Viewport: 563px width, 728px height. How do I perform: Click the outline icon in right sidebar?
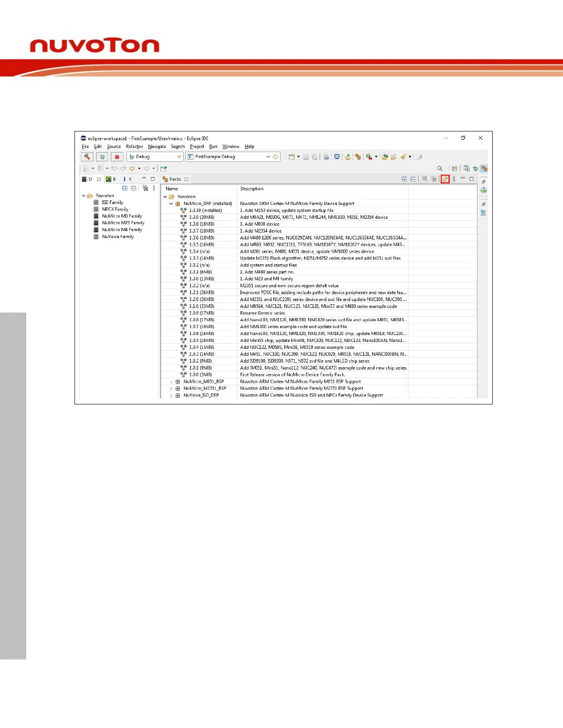point(483,213)
